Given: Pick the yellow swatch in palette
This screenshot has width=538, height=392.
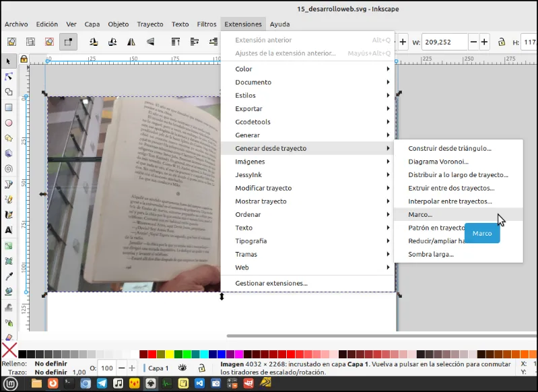Looking at the screenshot, I should [169, 354].
